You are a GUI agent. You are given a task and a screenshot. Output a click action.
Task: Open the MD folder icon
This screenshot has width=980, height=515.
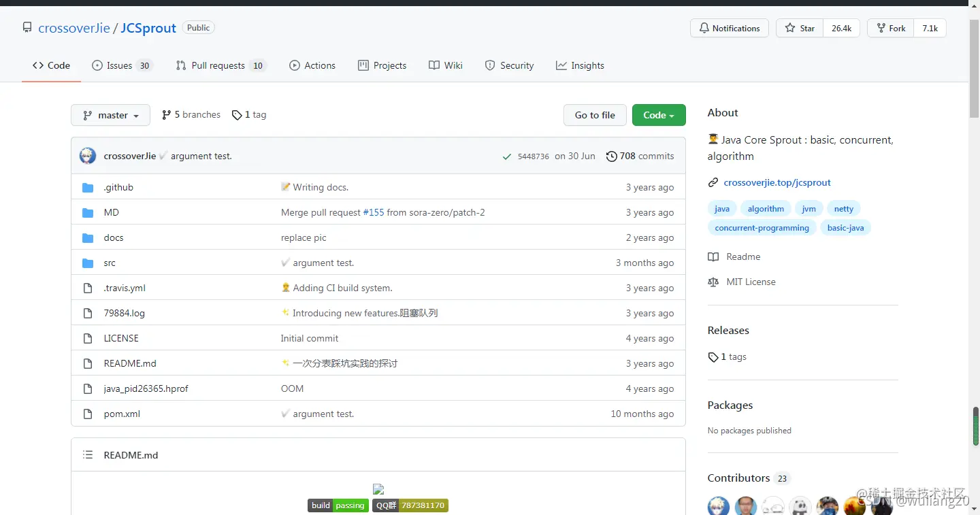pos(88,212)
